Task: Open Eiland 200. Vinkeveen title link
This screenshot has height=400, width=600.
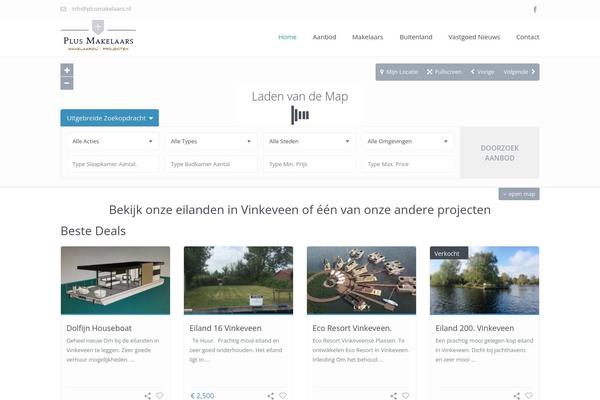Action: click(x=474, y=328)
